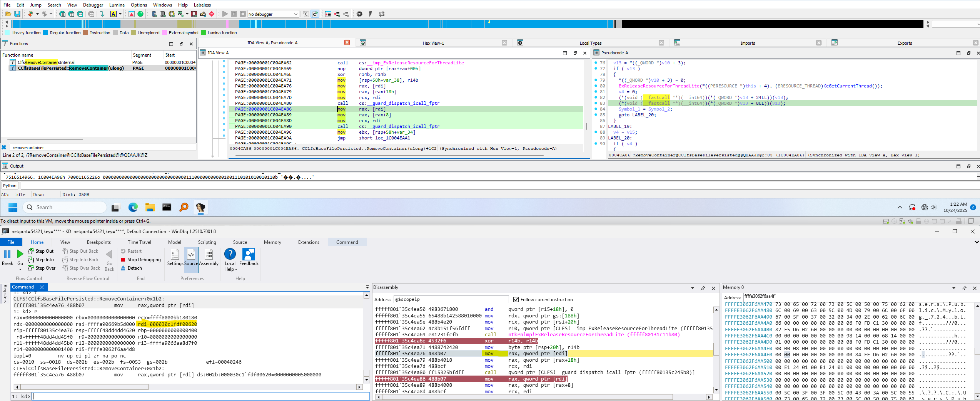Click Step Out in WinDbg ribbon

click(41, 251)
